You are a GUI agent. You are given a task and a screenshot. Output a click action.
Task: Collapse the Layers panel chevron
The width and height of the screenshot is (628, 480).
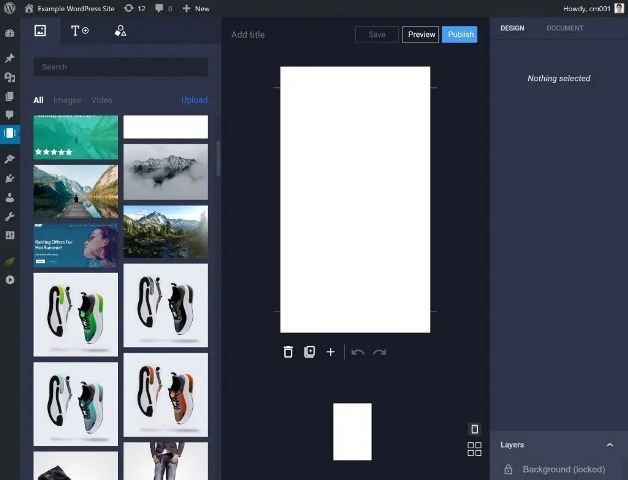coord(610,445)
